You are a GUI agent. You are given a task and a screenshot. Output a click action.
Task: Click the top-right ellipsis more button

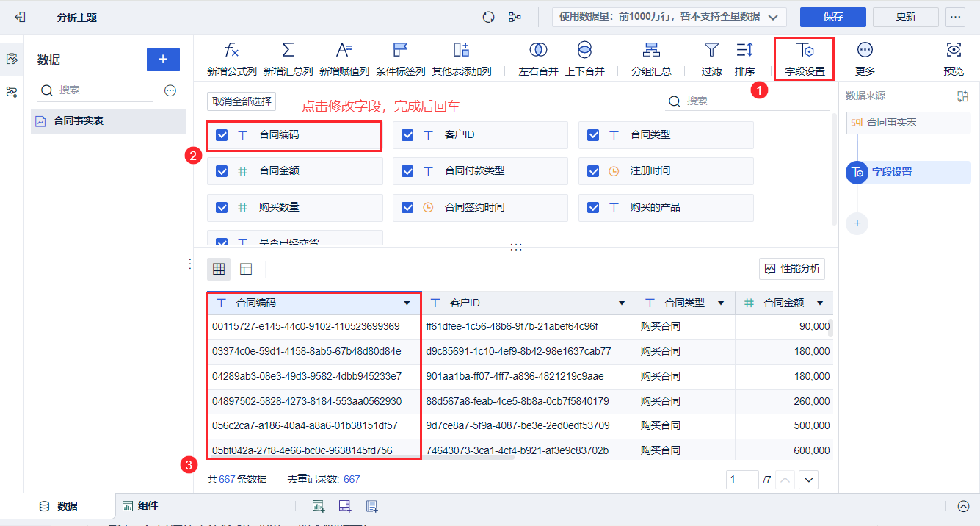point(955,17)
